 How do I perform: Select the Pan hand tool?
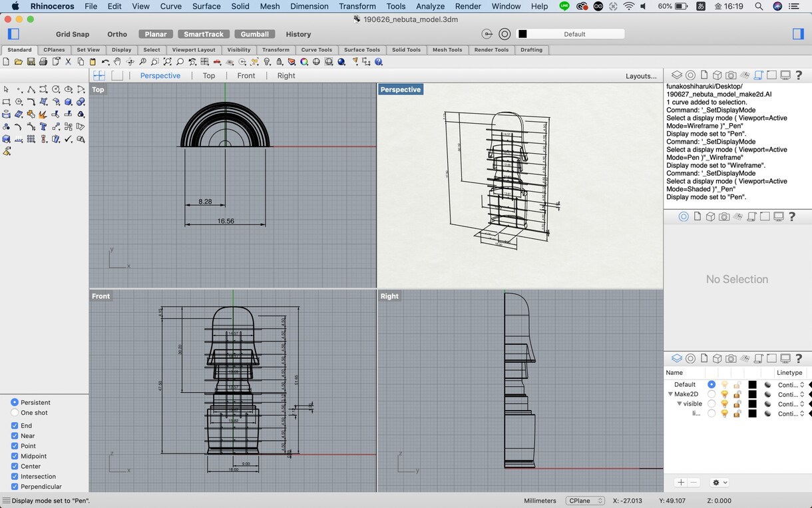118,62
